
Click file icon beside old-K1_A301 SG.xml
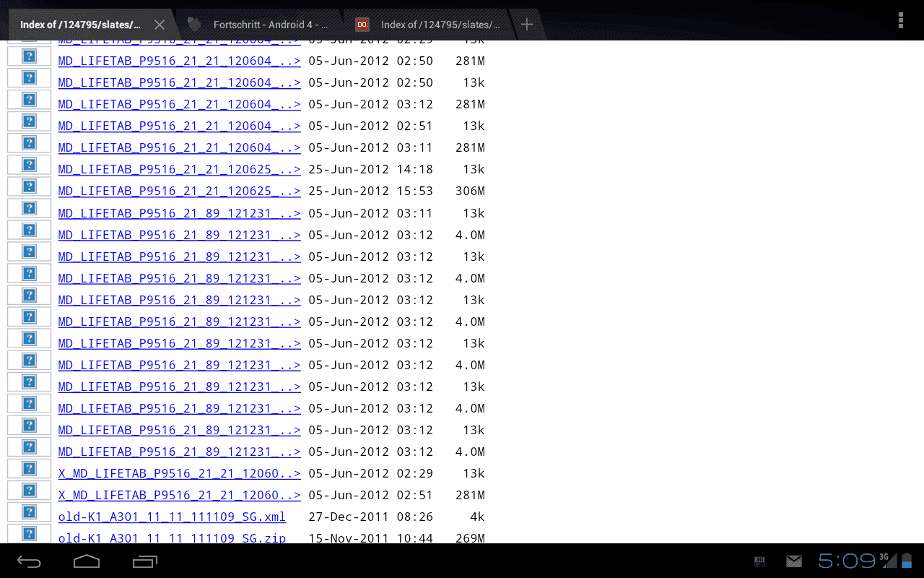coord(30,512)
